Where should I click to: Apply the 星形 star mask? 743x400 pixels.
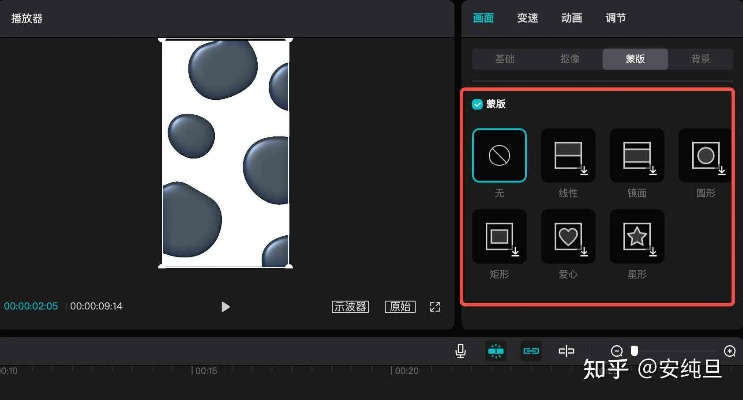point(637,236)
